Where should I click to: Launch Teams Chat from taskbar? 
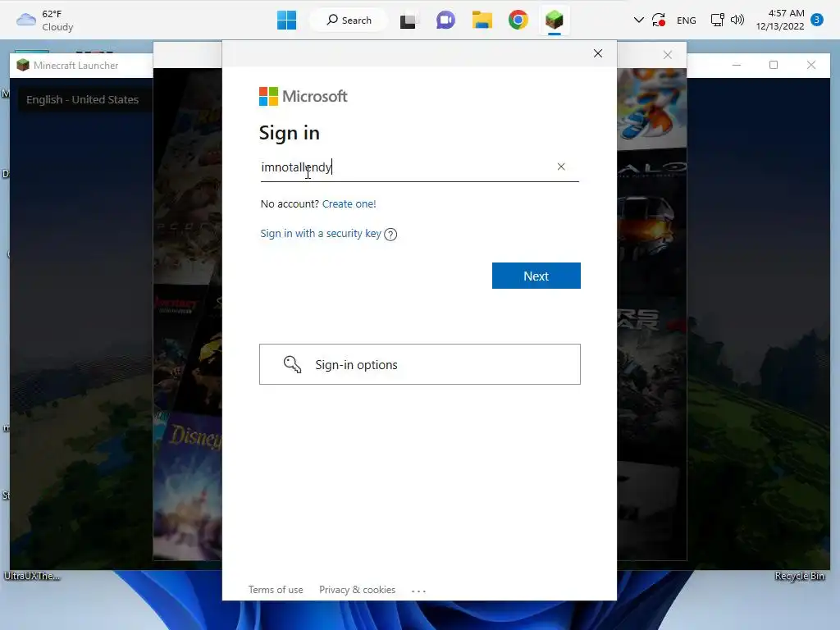point(445,21)
